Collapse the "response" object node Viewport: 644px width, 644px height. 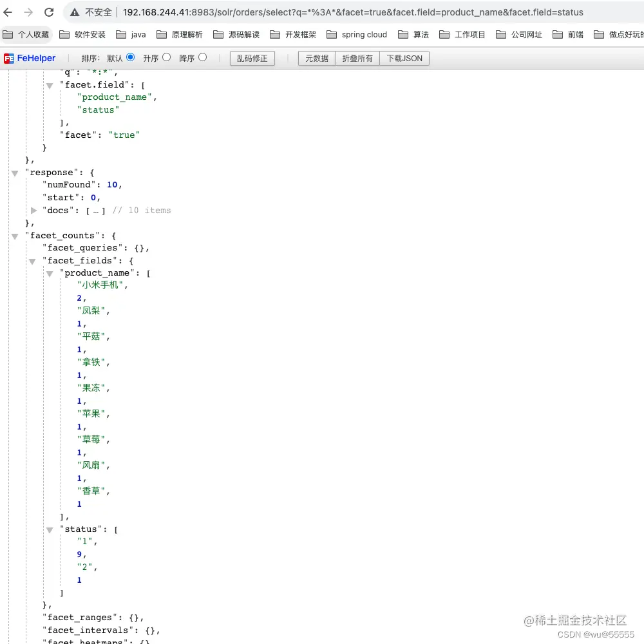click(x=15, y=173)
